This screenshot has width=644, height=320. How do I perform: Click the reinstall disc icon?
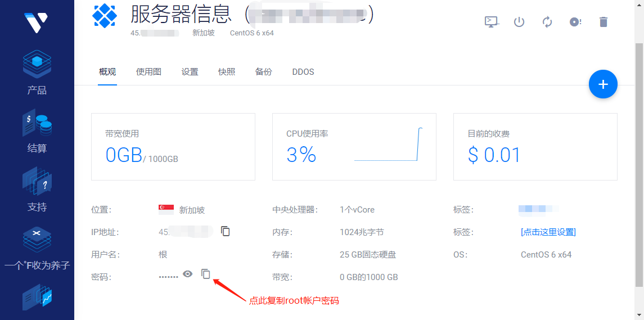(x=575, y=22)
